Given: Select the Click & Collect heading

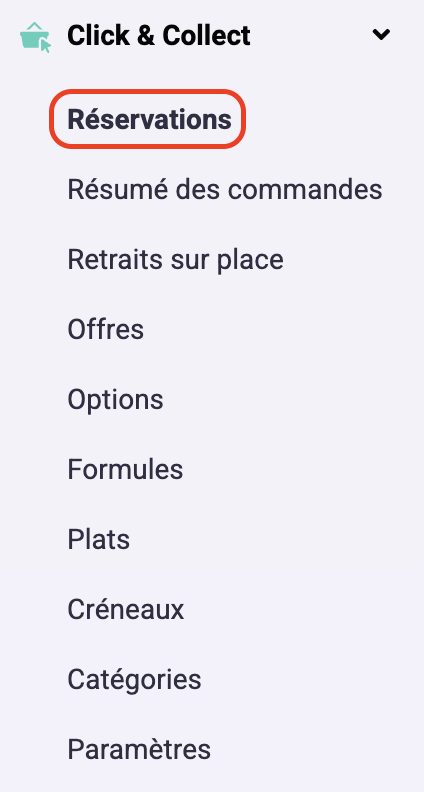Looking at the screenshot, I should click(x=159, y=36).
